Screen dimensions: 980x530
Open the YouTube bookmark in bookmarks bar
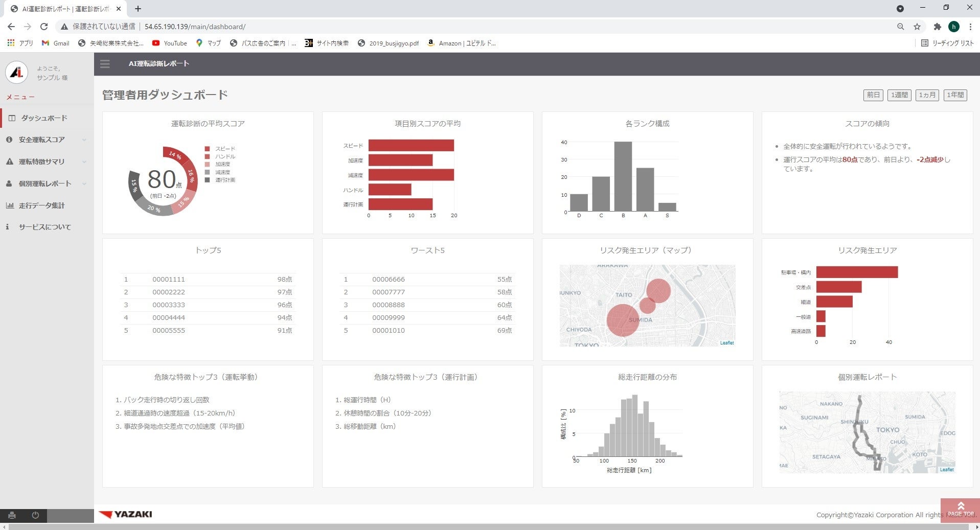(170, 43)
